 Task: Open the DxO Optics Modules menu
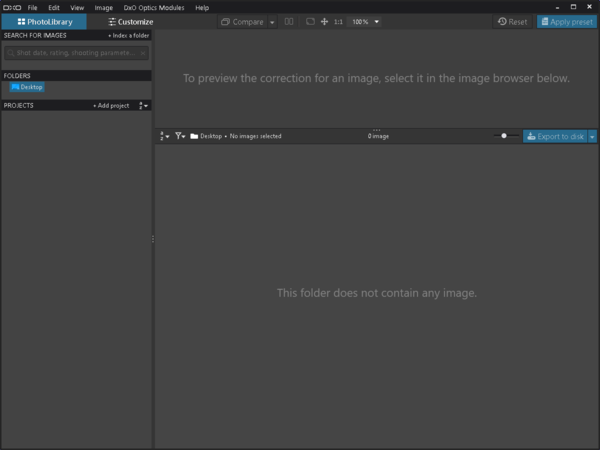point(154,7)
